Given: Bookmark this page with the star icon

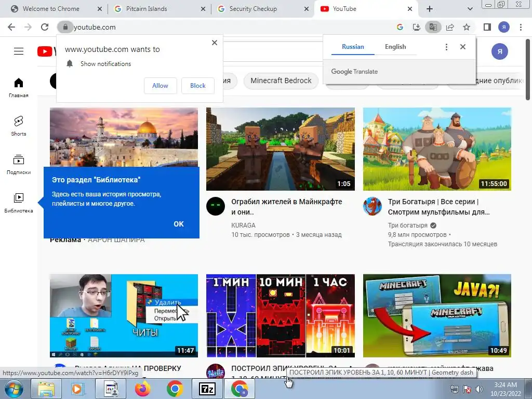Looking at the screenshot, I should (x=467, y=27).
